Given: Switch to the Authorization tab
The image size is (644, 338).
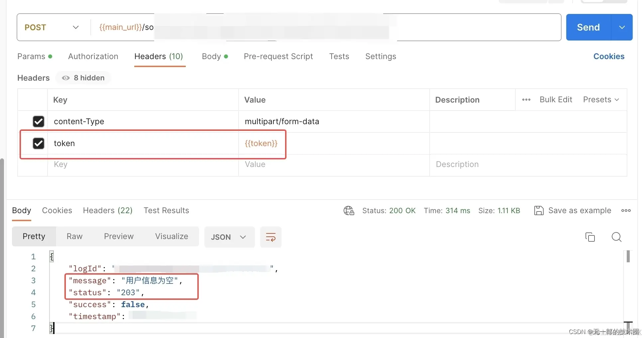Looking at the screenshot, I should click(93, 56).
